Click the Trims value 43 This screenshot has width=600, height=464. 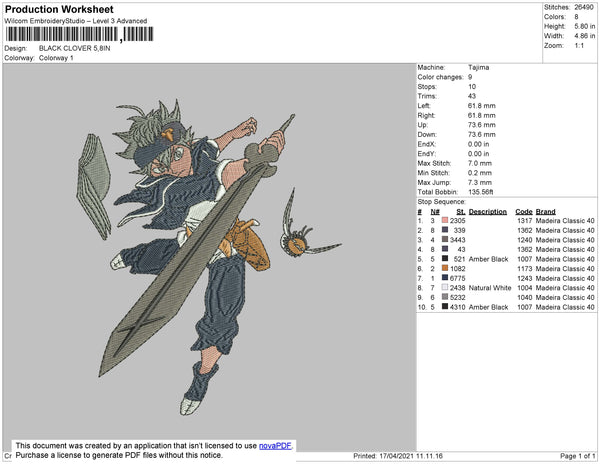coord(472,96)
